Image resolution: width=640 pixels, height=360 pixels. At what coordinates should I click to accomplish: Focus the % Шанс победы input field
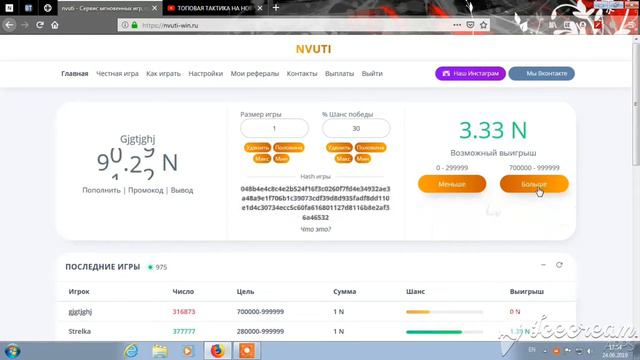pyautogui.click(x=356, y=128)
